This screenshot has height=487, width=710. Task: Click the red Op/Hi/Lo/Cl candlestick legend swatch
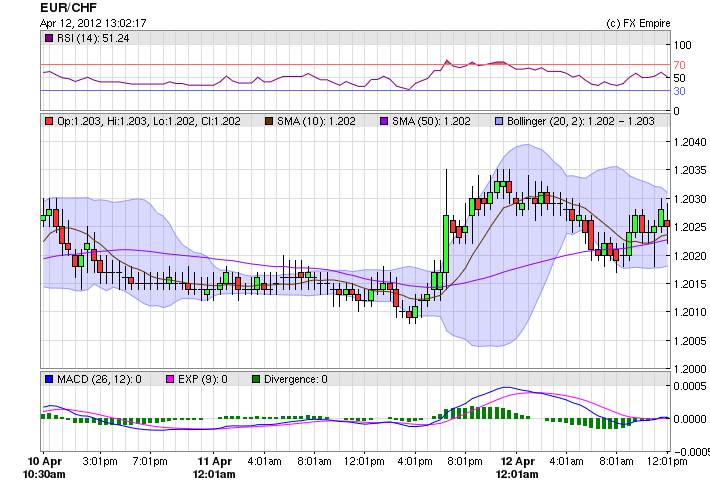click(x=49, y=121)
